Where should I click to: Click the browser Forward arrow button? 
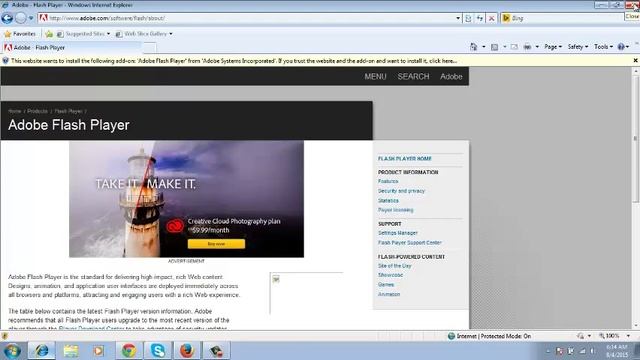20,18
